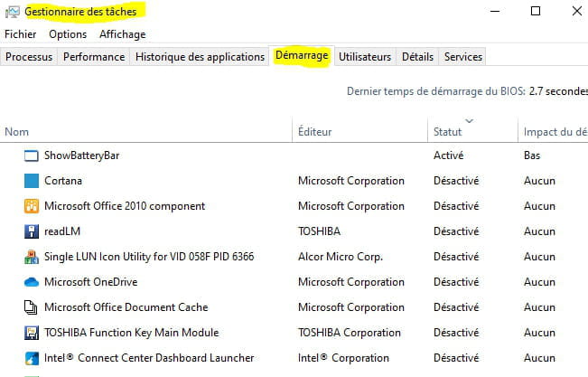This screenshot has height=377, width=588.
Task: Toggle sort arrow above Statut header
Action: click(469, 121)
